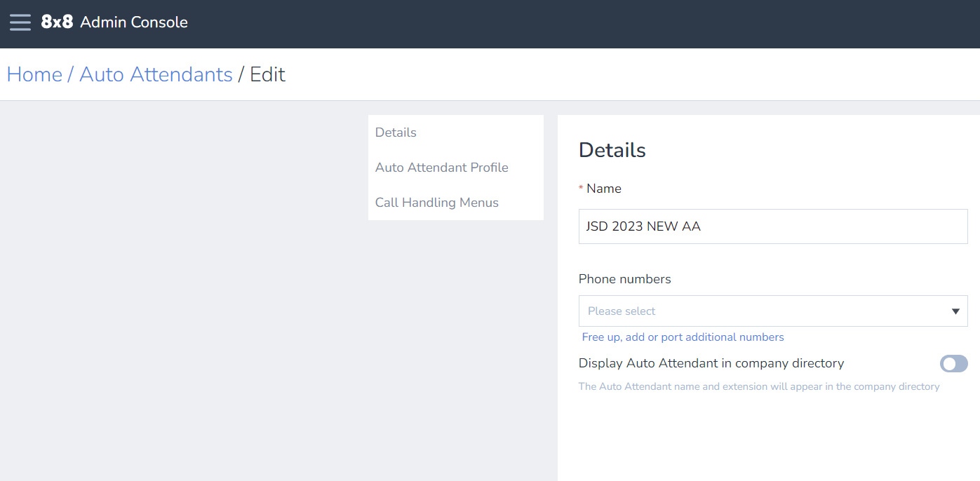Follow the 'Free up, add or port additional numbers' link
Image resolution: width=980 pixels, height=481 pixels.
pyautogui.click(x=683, y=337)
